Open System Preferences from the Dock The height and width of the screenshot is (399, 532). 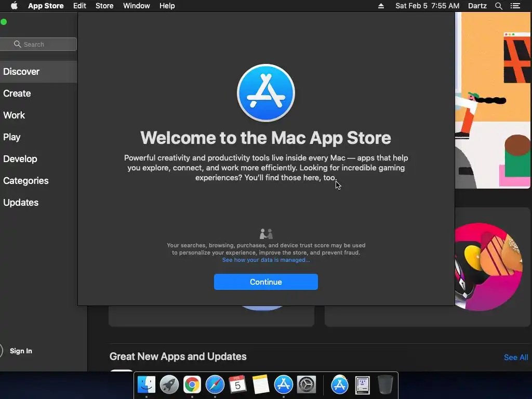point(307,384)
